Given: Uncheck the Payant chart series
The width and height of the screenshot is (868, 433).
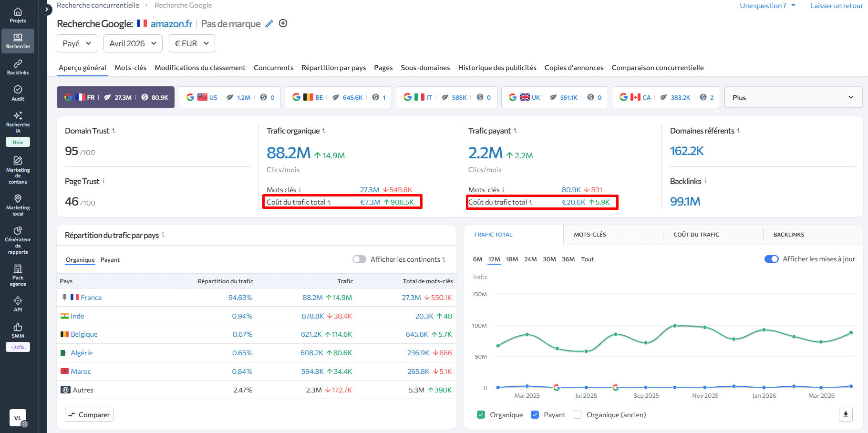Looking at the screenshot, I should [x=535, y=415].
